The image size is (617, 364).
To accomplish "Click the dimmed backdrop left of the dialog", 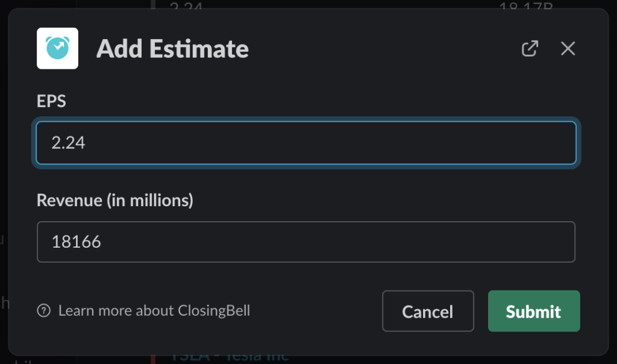I will (4, 181).
